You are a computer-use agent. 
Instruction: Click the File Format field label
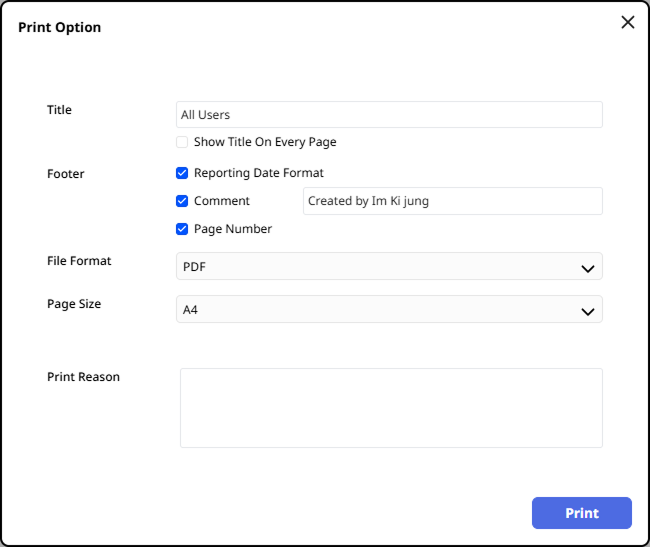click(x=79, y=261)
